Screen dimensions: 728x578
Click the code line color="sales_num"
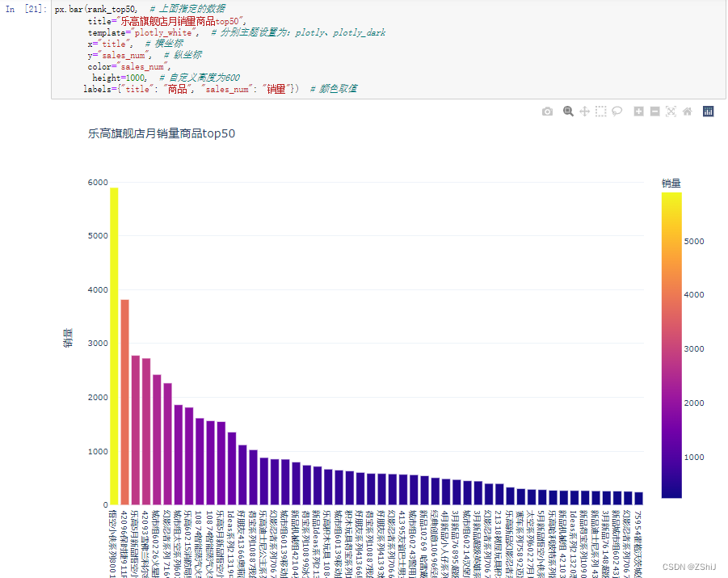(129, 66)
